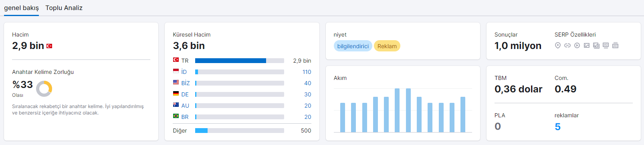This screenshot has height=145, width=644.
Task: Click the top ads SERP feature icon
Action: pyautogui.click(x=606, y=45)
